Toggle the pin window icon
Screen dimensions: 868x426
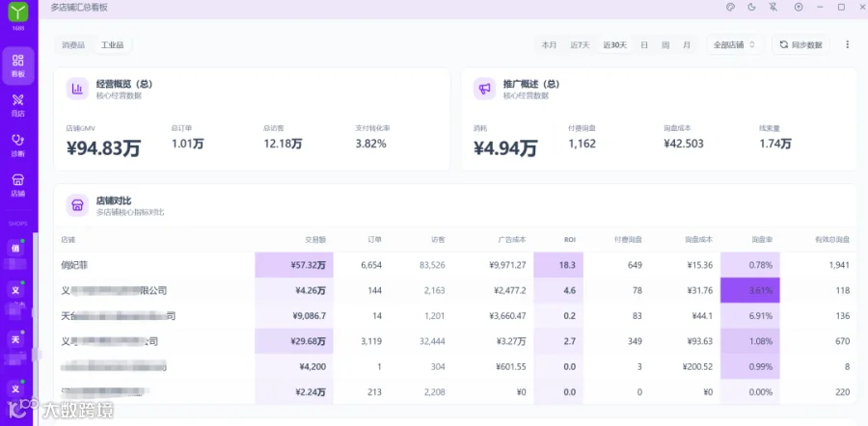773,7
